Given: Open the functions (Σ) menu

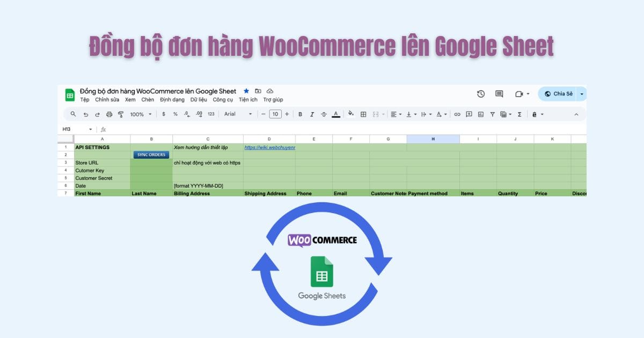Looking at the screenshot, I should [519, 114].
